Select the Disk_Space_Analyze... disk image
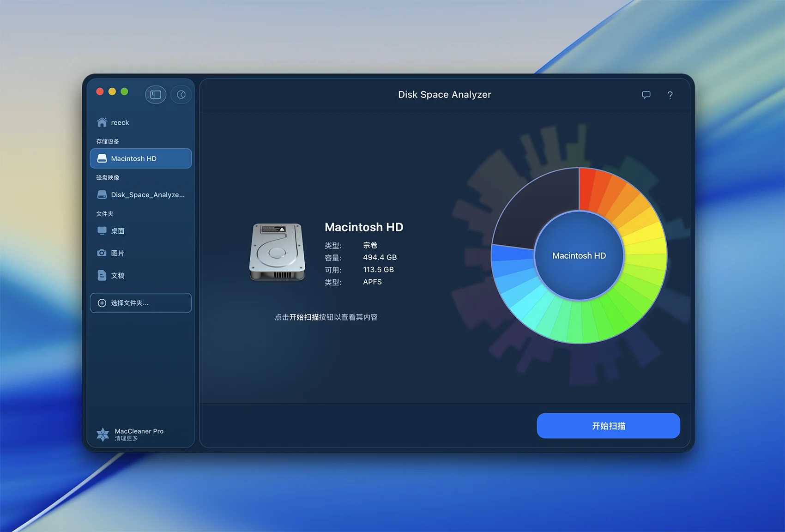The height and width of the screenshot is (532, 785). [141, 195]
